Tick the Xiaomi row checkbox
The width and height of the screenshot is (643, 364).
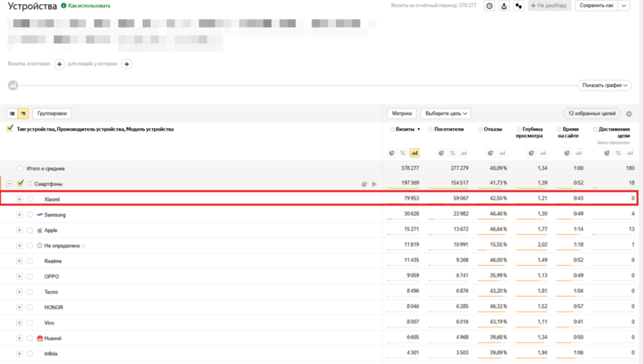(30, 199)
